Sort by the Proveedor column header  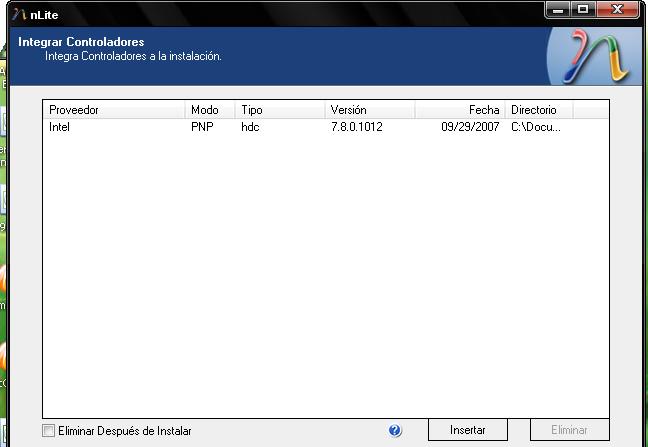tap(114, 110)
